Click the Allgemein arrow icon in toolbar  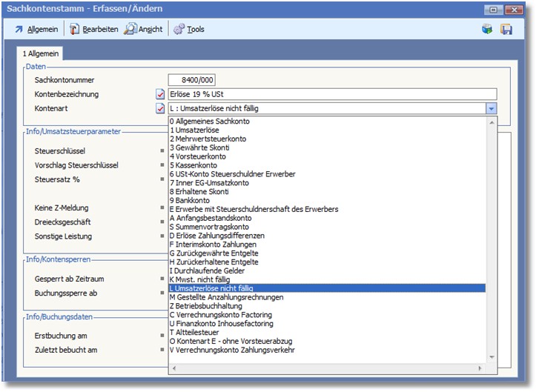[19, 30]
